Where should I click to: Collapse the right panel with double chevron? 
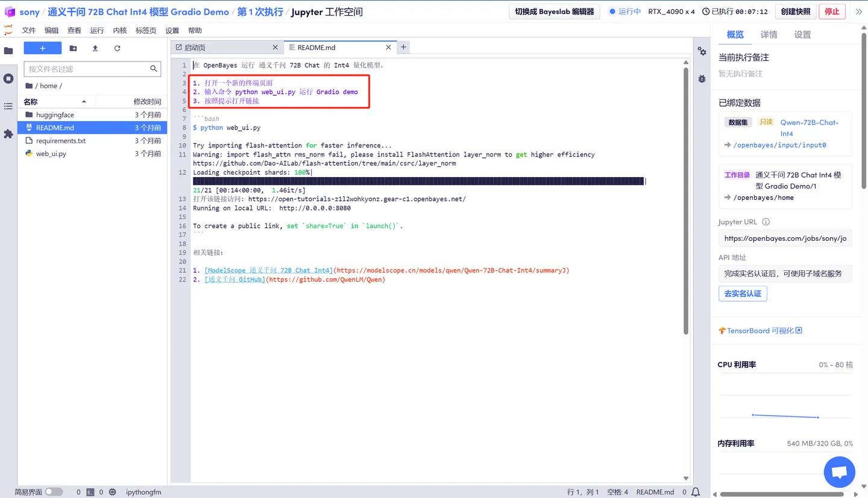point(859,11)
